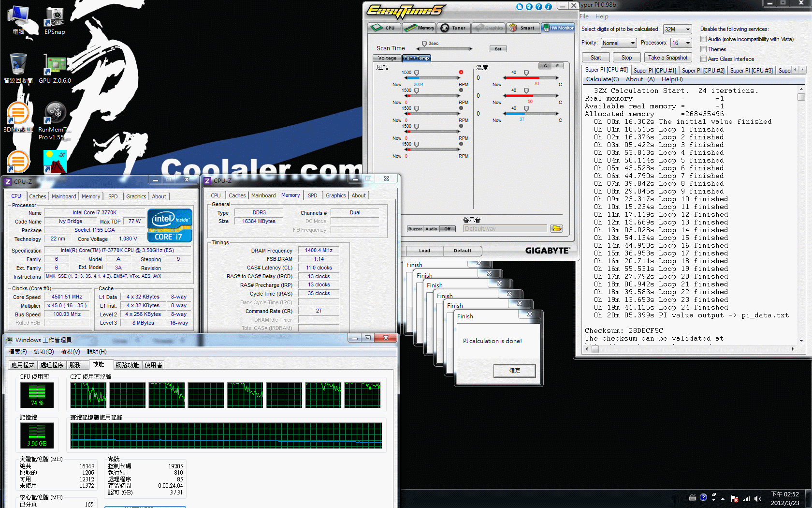Select Super PI [CPU #3] tab
Screen dimensions: 812x508
click(x=751, y=71)
